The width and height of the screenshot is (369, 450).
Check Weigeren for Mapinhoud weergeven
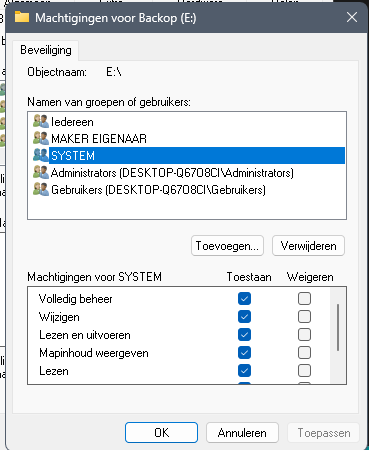[304, 353]
